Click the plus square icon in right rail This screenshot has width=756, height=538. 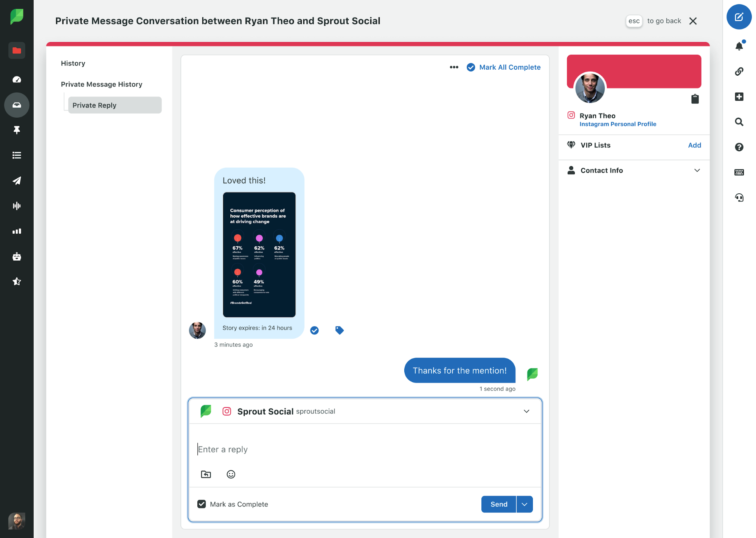[739, 96]
